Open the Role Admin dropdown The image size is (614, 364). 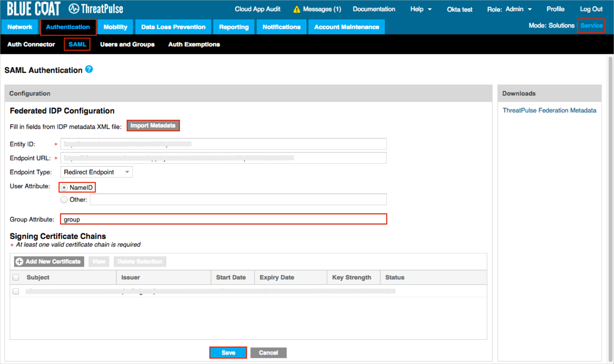point(509,9)
